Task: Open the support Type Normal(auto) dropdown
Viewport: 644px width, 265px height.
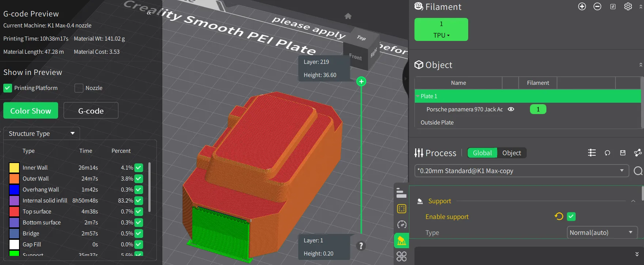Action: [602, 232]
